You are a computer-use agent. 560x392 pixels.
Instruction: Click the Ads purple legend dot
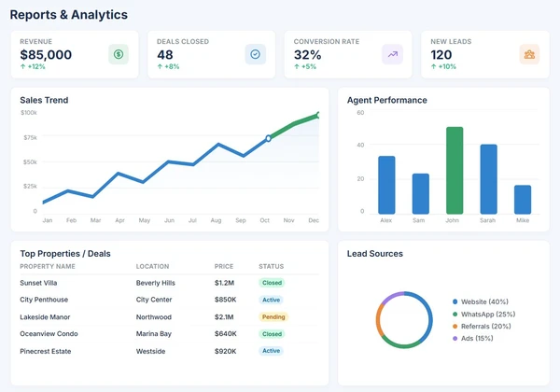click(x=455, y=339)
